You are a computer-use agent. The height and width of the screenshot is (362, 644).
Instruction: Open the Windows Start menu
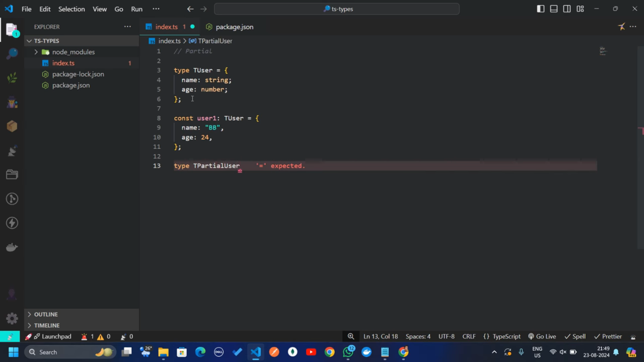click(x=13, y=352)
